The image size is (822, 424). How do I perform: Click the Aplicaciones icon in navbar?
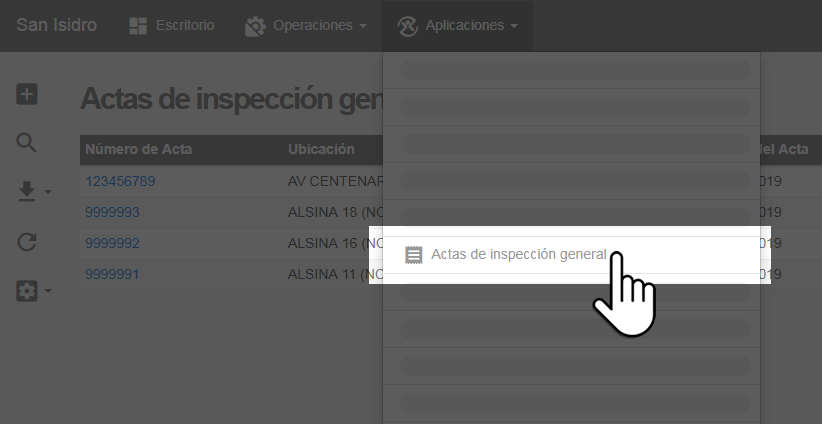click(406, 26)
